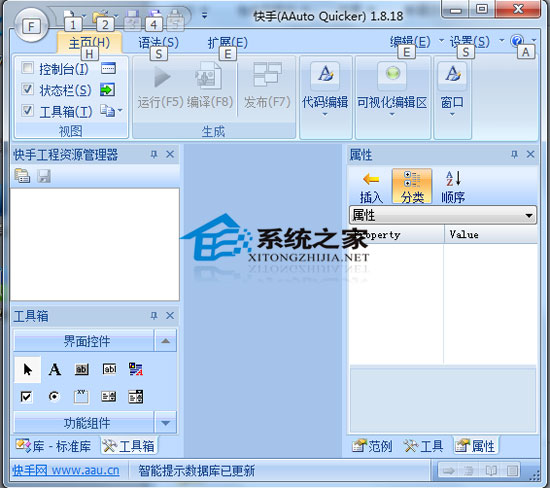Viewport: 550px width, 488px height.
Task: Collapse 界面控件 section with up arrow
Action: click(x=166, y=341)
